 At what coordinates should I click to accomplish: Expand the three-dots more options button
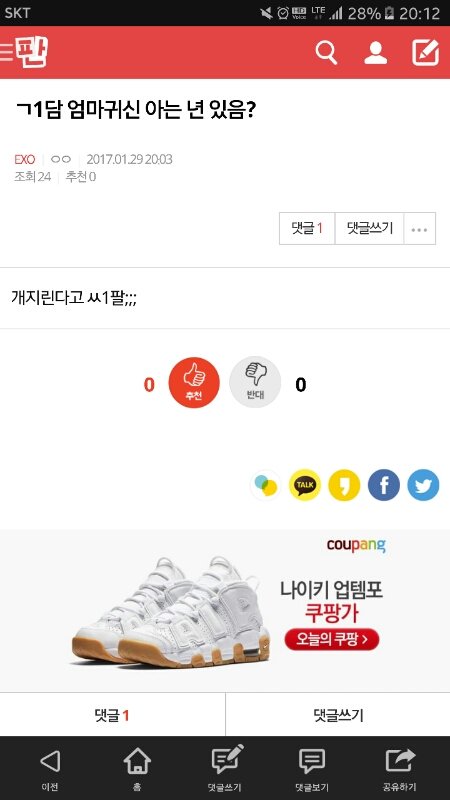419,229
